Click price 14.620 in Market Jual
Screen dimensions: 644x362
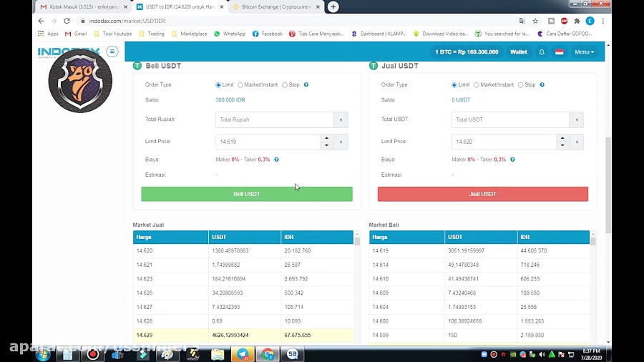tap(145, 251)
